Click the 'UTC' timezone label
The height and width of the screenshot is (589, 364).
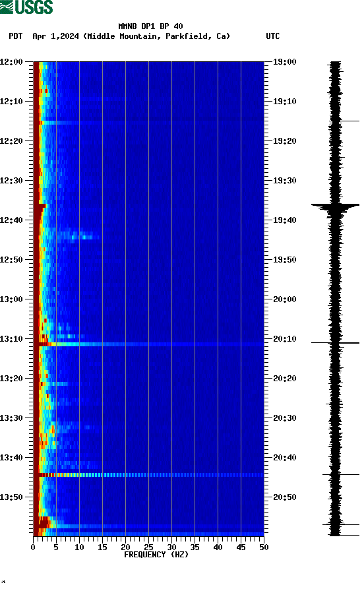click(x=273, y=36)
